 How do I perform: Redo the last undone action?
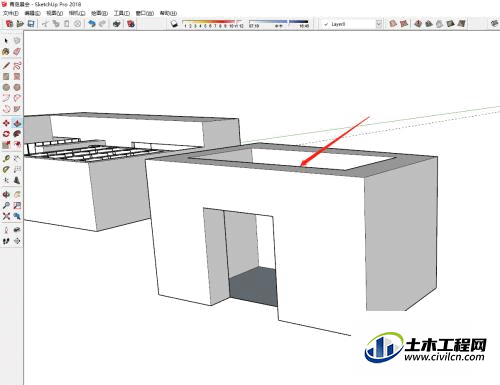pos(102,24)
